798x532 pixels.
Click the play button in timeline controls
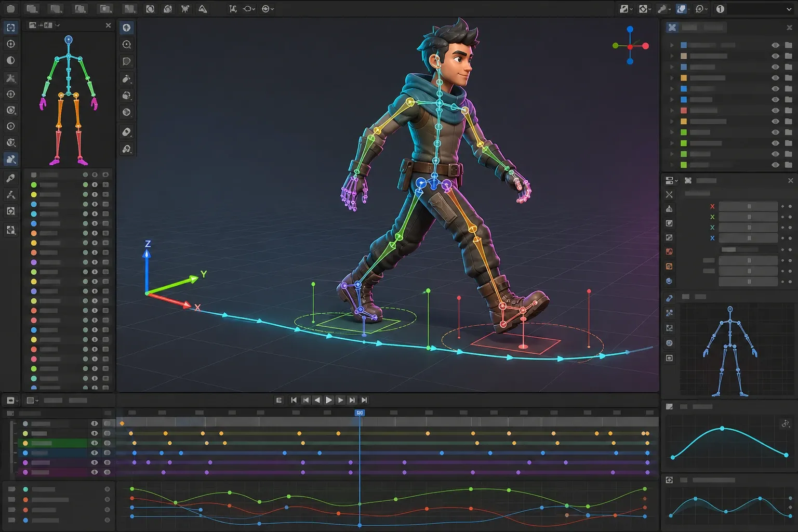pos(328,400)
